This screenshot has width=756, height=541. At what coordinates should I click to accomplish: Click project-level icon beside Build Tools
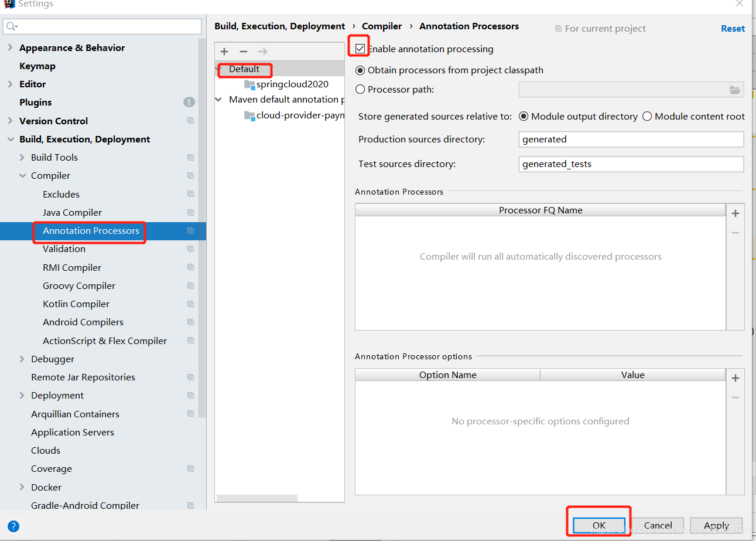(x=190, y=157)
